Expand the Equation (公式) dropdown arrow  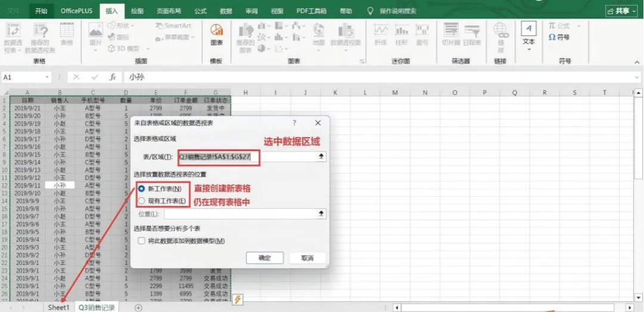click(578, 26)
